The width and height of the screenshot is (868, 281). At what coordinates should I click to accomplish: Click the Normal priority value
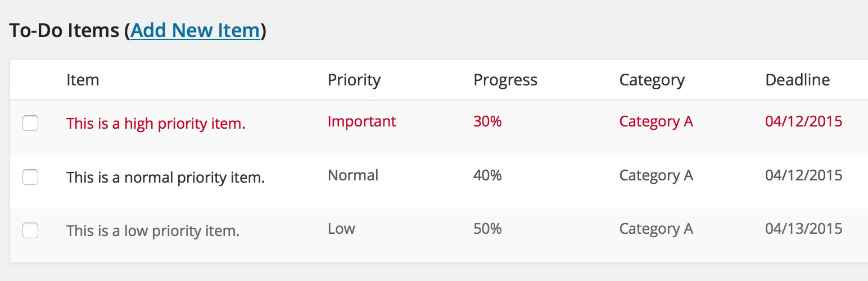click(353, 175)
